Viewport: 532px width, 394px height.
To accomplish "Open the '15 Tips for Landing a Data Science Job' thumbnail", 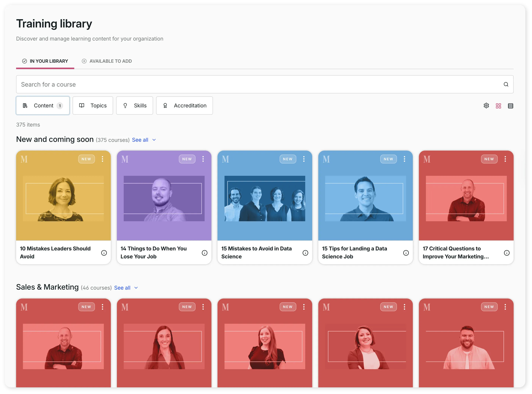I will click(x=365, y=199).
